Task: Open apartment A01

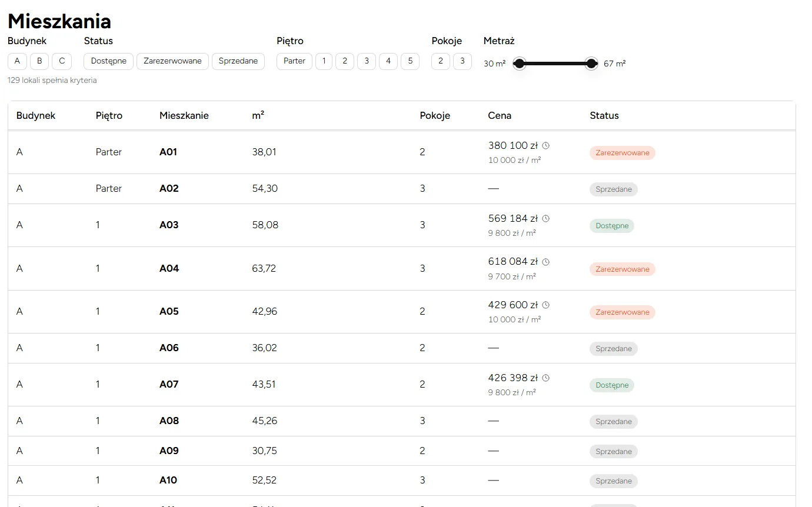Action: coord(168,152)
